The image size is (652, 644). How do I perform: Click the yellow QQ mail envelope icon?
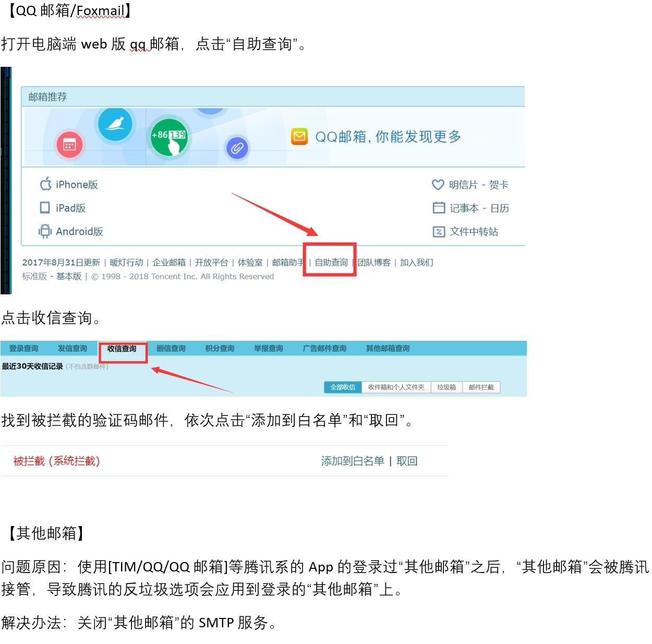tap(299, 137)
